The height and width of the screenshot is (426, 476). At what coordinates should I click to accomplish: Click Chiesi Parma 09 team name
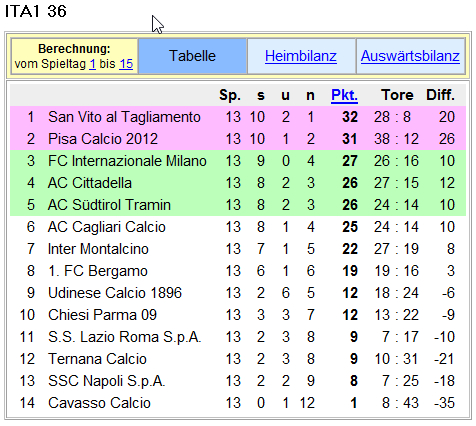[102, 315]
